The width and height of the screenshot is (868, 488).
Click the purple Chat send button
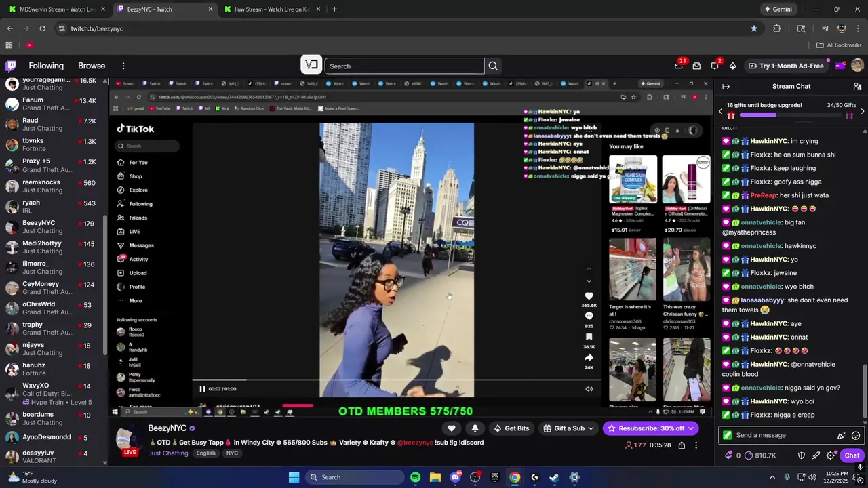click(x=852, y=455)
